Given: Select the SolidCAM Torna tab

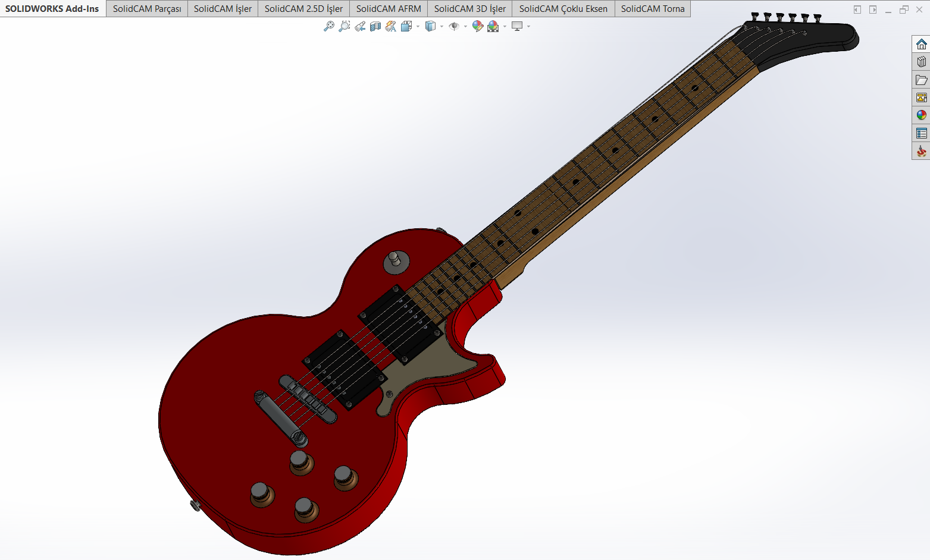Looking at the screenshot, I should [653, 8].
